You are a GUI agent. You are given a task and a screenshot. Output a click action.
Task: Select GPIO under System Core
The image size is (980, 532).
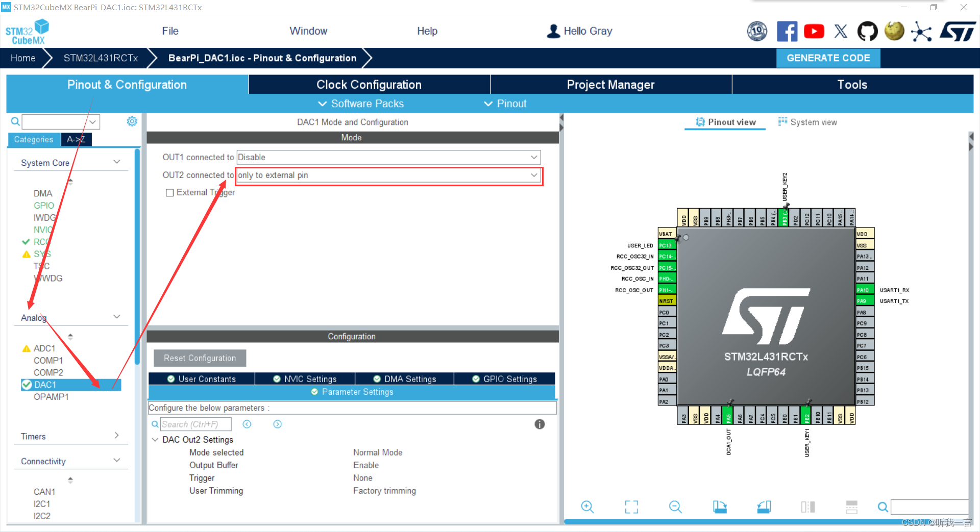(x=44, y=206)
